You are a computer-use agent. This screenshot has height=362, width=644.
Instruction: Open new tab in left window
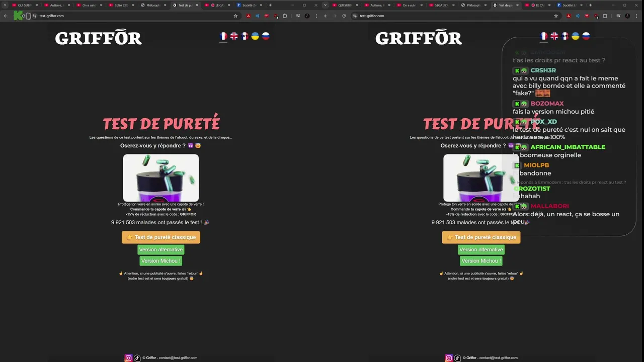270,5
